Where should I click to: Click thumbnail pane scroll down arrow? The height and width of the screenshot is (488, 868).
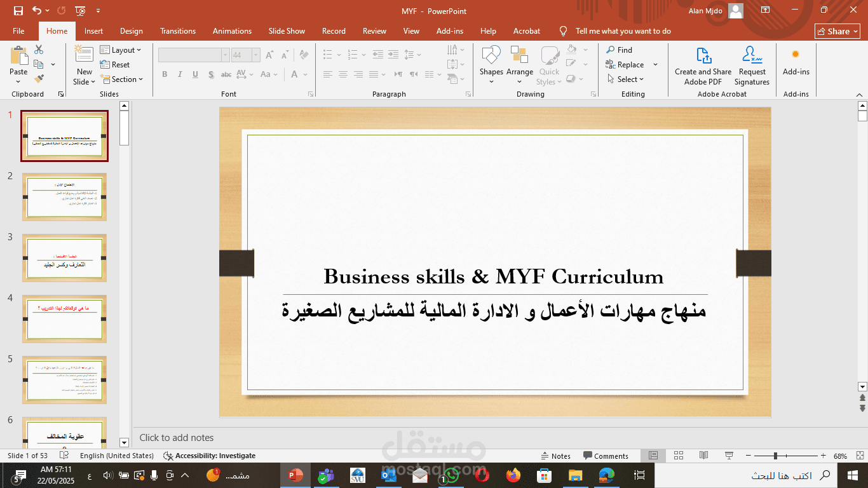click(x=124, y=442)
